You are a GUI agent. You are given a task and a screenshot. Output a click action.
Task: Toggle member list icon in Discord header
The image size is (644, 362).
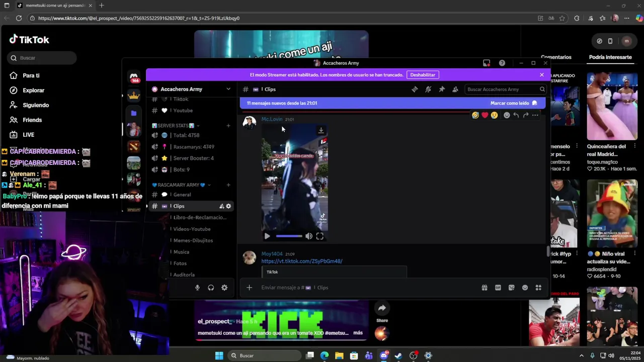tap(455, 89)
